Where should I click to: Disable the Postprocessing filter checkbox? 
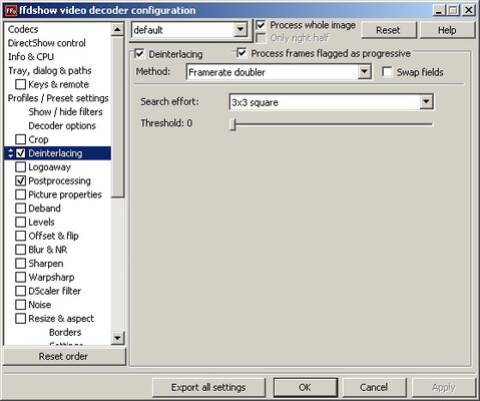pos(21,181)
